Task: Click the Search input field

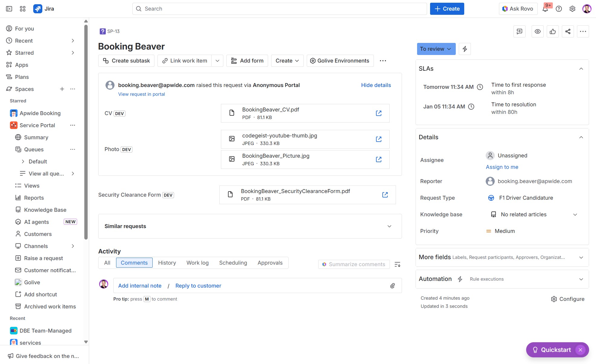Action: 279,9
